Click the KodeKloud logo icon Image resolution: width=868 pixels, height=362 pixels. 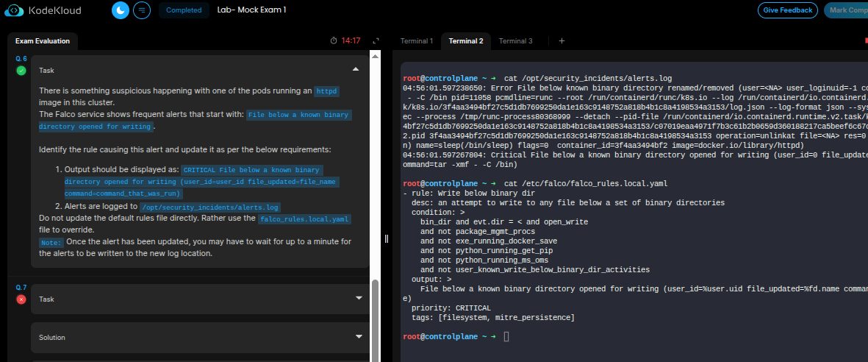click(16, 10)
